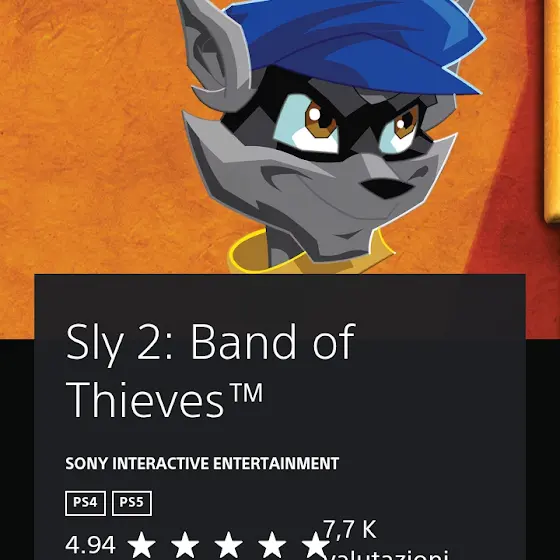Click the Sony Interactive Entertainment publisher name

tap(202, 463)
